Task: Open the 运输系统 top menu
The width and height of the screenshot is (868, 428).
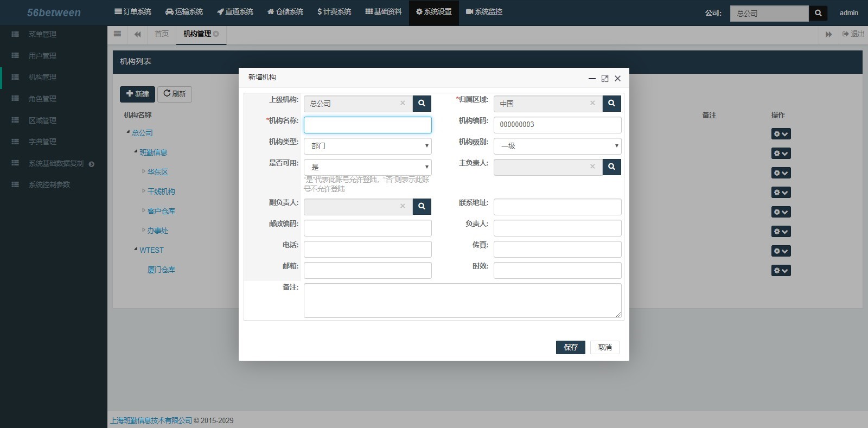Action: tap(184, 11)
